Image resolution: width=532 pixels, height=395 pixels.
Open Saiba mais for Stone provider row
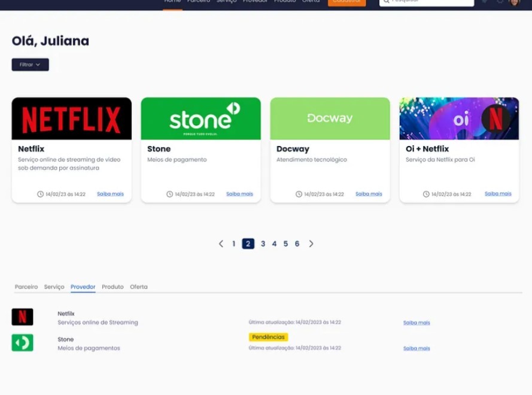point(417,348)
